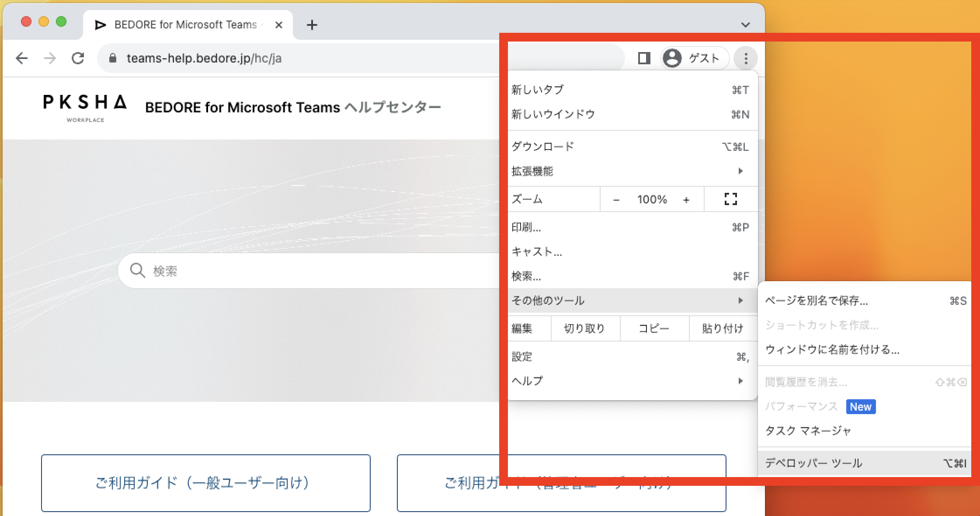The width and height of the screenshot is (980, 516).
Task: Increase zoom with the plus button
Action: pos(686,200)
